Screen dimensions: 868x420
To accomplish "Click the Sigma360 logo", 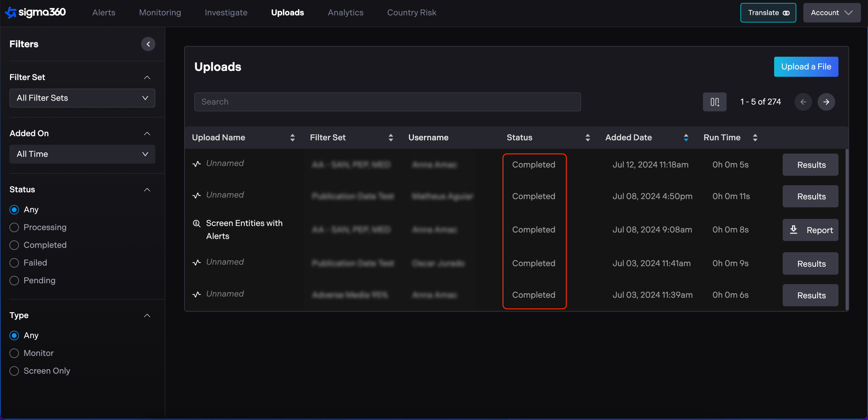I will pos(35,12).
